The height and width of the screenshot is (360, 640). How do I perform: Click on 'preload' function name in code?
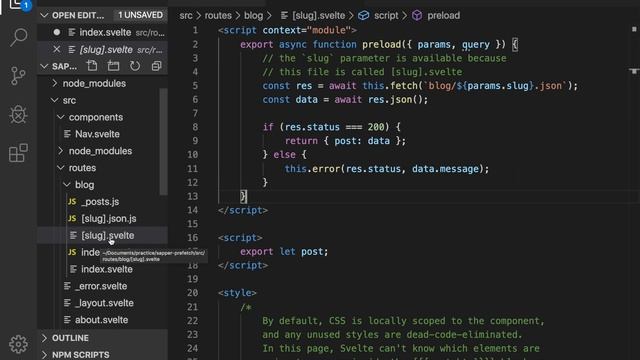(x=381, y=44)
